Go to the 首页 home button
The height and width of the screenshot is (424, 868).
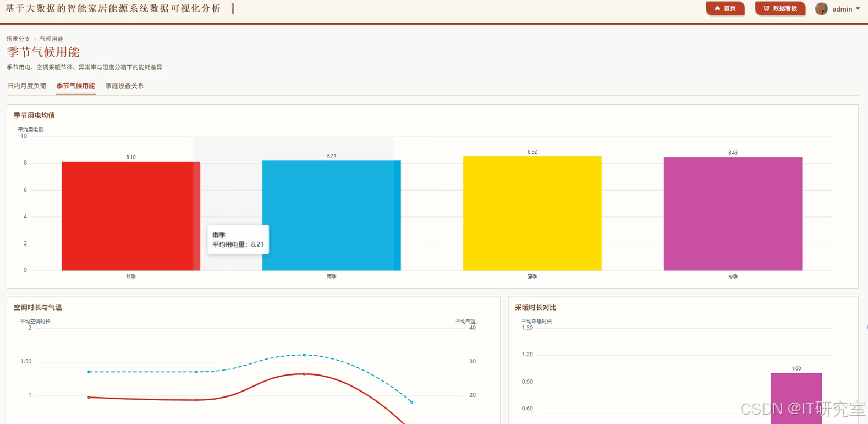[x=725, y=8]
